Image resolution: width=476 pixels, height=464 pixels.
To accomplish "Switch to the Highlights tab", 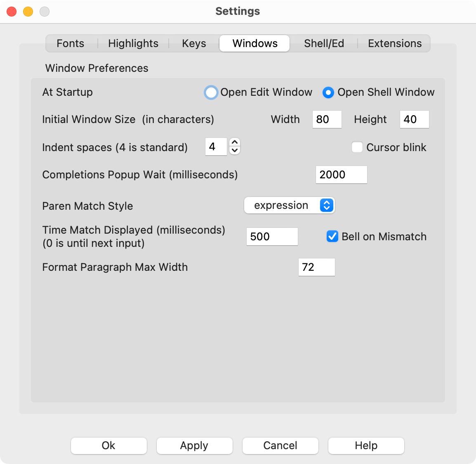I will click(133, 43).
